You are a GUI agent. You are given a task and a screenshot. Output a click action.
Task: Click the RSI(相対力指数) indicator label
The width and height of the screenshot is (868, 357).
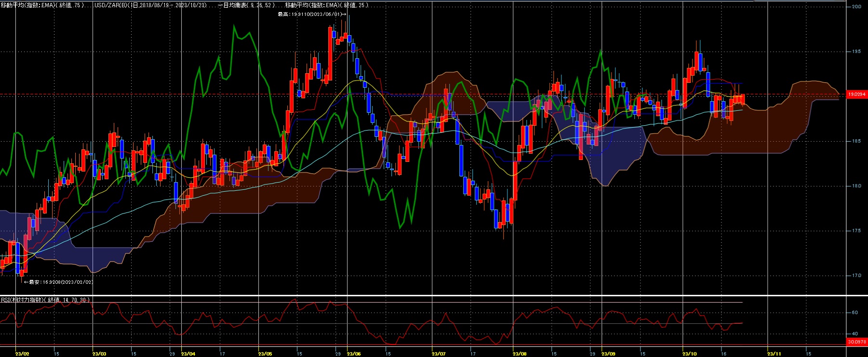coord(45,300)
